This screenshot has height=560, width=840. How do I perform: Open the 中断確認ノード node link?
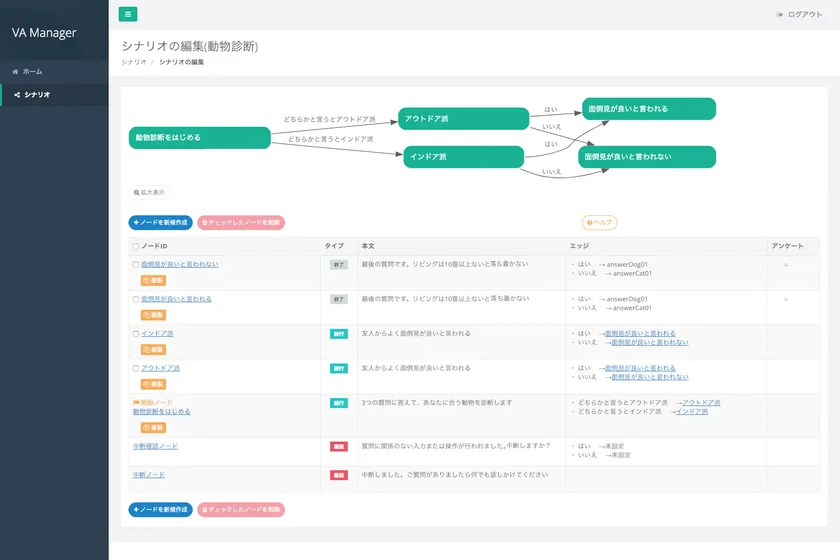tap(155, 446)
